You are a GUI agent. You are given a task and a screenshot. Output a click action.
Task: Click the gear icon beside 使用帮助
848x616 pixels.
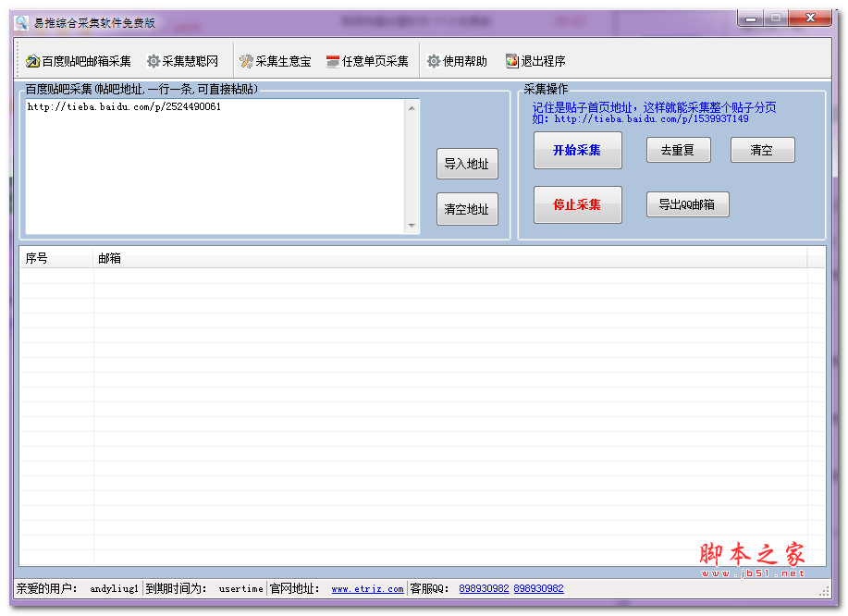tap(434, 61)
